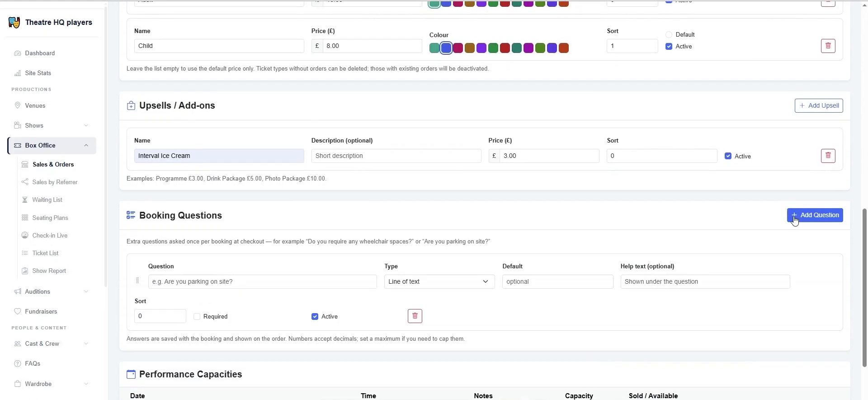Toggle Active checkbox for the booking question

[x=315, y=316]
